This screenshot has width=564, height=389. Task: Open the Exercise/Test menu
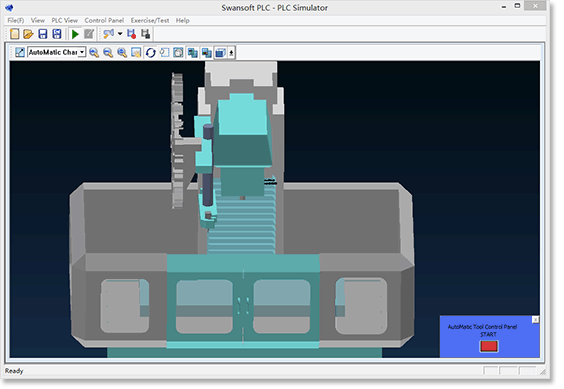click(x=150, y=21)
